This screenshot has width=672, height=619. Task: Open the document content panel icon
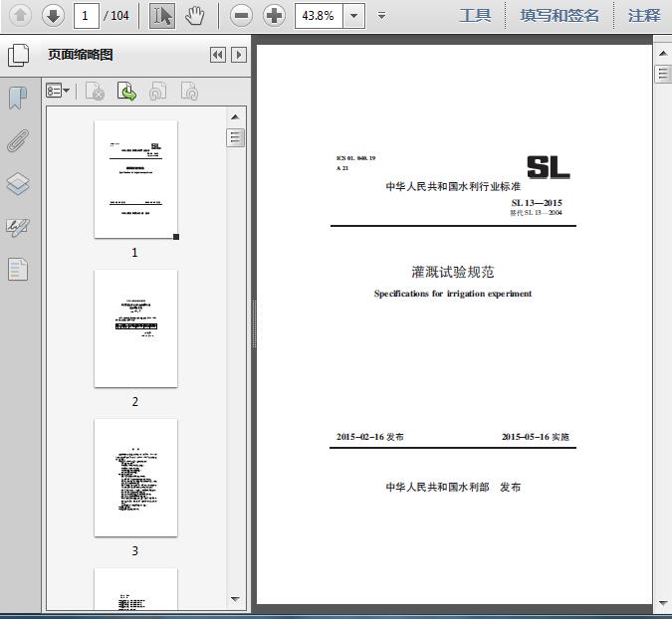18,270
